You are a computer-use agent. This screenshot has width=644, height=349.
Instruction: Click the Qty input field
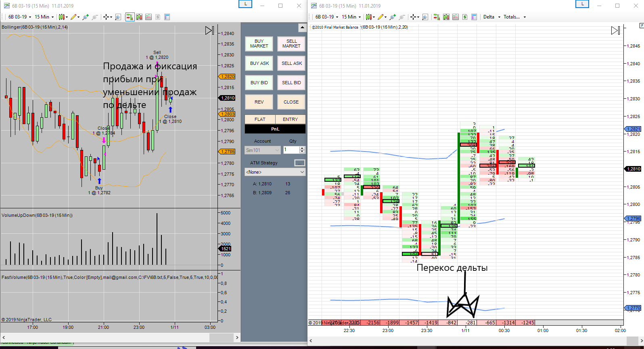291,150
